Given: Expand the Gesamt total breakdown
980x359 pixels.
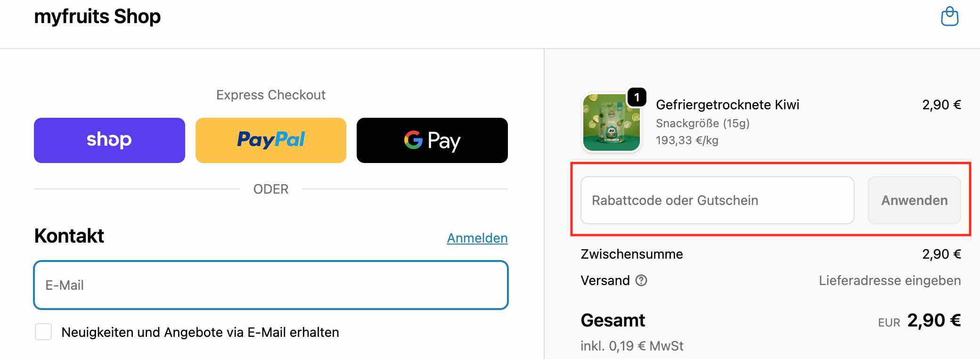Looking at the screenshot, I should click(x=612, y=321).
